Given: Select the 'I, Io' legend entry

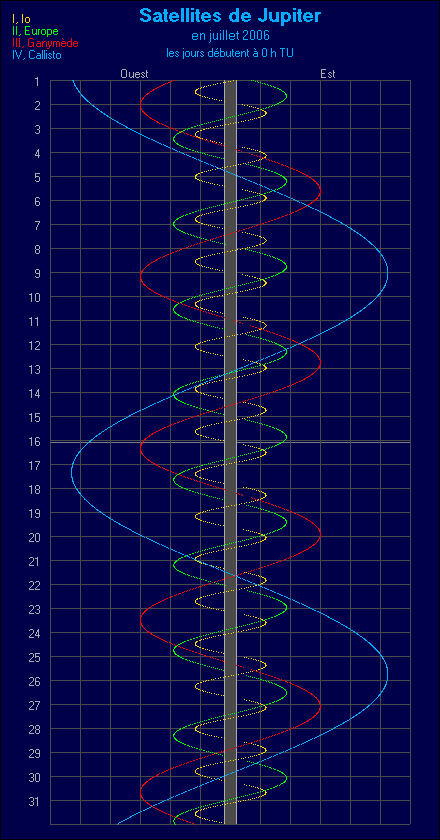Looking at the screenshot, I should coord(20,20).
